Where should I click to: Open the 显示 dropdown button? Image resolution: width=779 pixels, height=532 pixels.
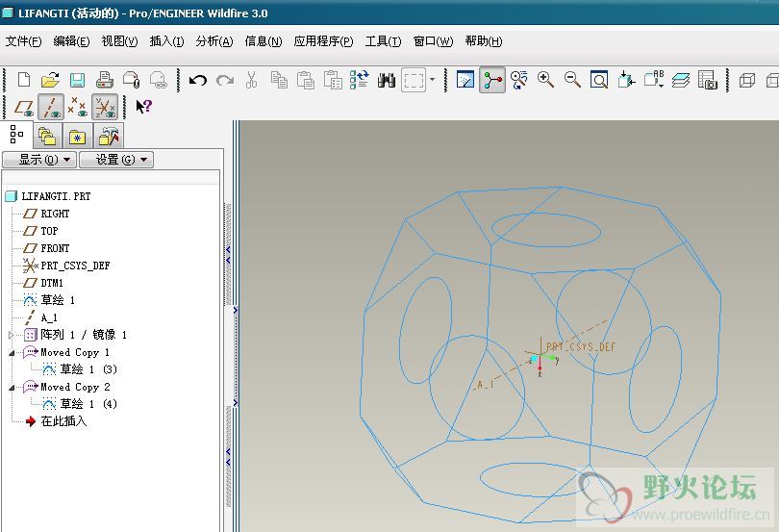[39, 160]
